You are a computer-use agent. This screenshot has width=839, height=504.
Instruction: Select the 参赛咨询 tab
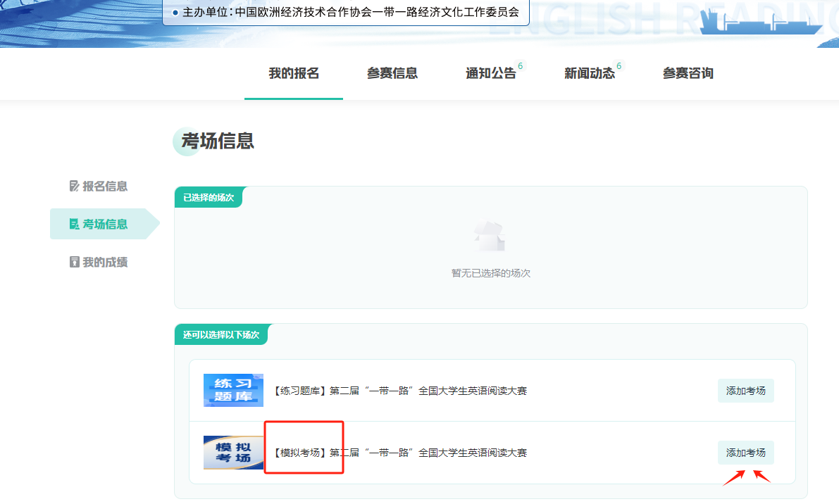688,73
